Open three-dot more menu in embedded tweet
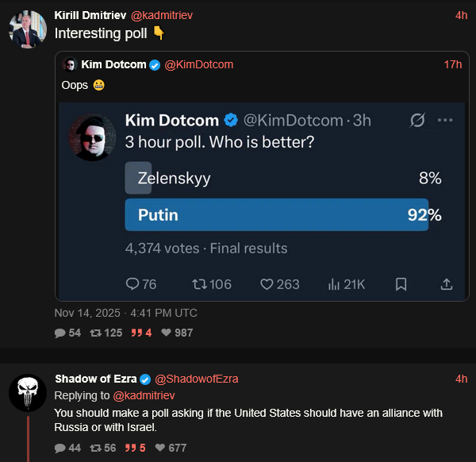This screenshot has height=462, width=476. pyautogui.click(x=445, y=121)
